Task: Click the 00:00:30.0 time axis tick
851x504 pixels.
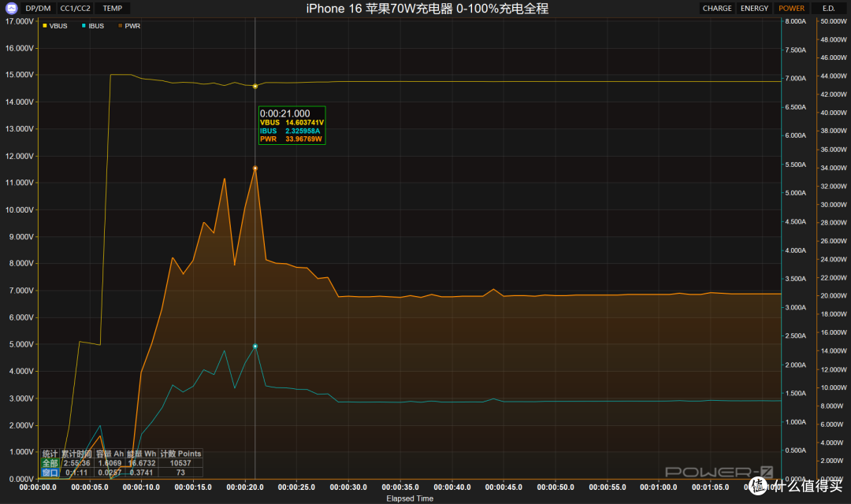Action: [348, 487]
